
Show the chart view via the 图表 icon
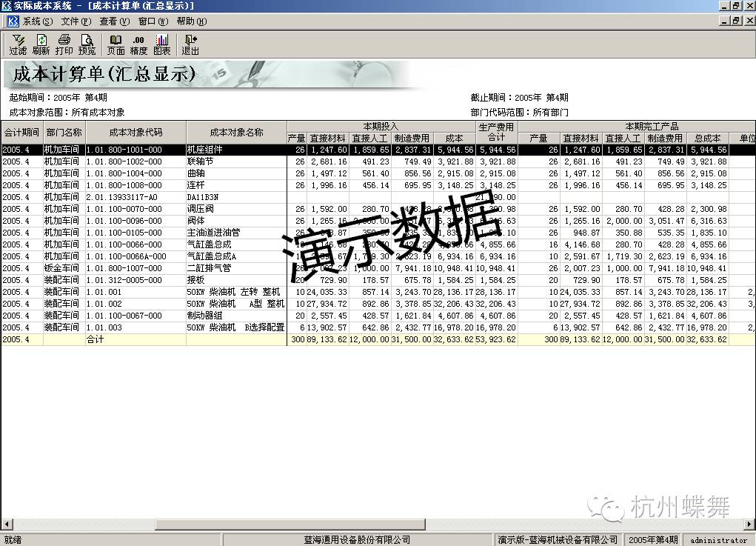(x=161, y=46)
